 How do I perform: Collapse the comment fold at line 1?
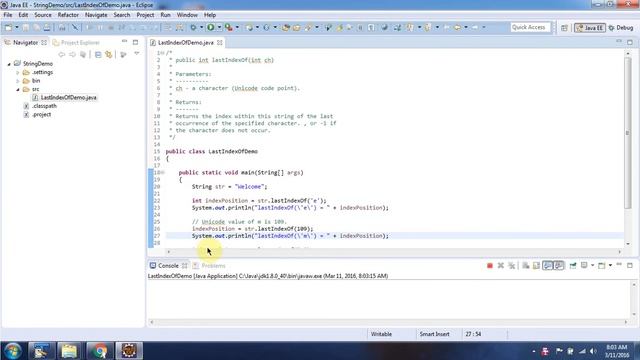(x=162, y=53)
